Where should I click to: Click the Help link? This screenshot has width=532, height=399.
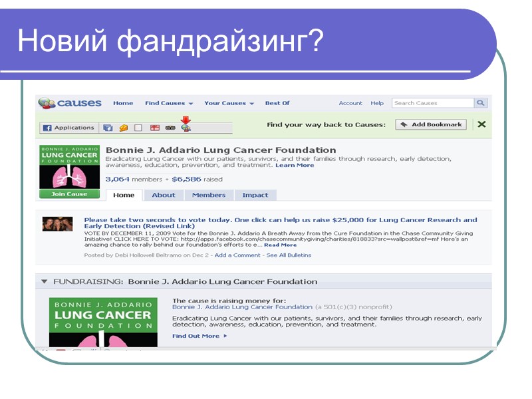point(377,103)
